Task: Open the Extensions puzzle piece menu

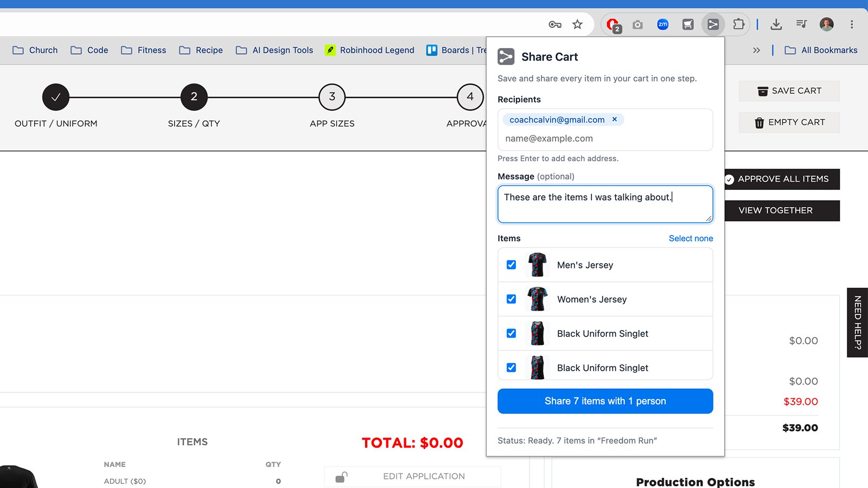Action: [738, 24]
